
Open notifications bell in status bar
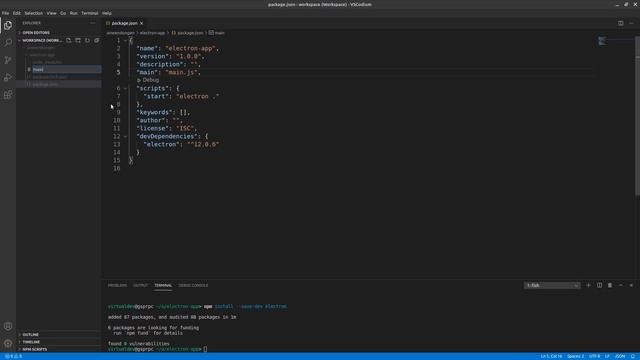[x=633, y=356]
